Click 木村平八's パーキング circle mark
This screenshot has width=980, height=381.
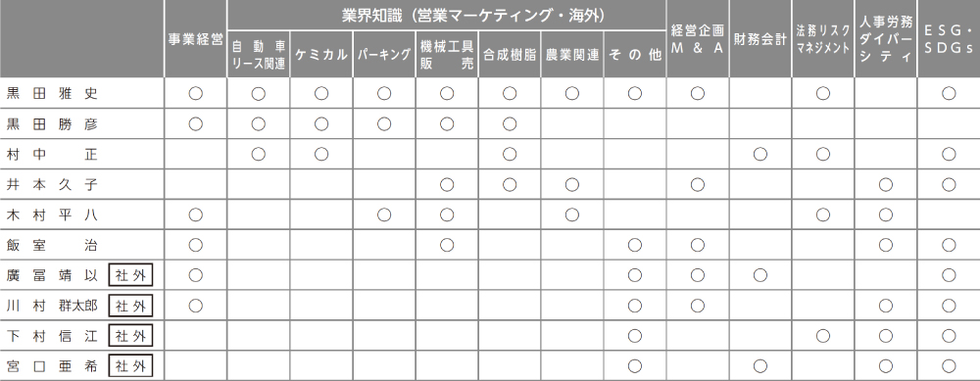click(384, 214)
